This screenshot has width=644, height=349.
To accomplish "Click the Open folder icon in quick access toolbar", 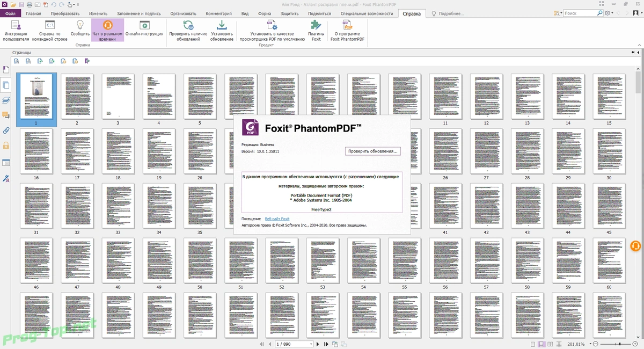I will [x=13, y=5].
